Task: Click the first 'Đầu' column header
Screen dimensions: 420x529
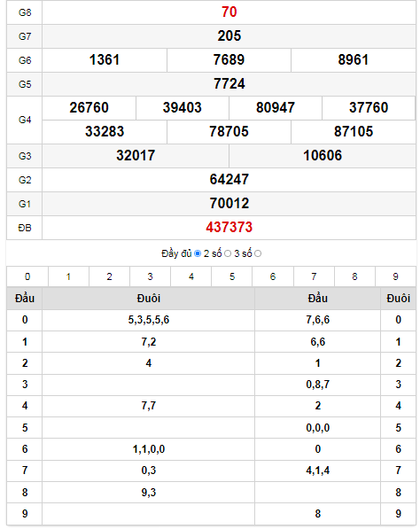Action: click(25, 299)
